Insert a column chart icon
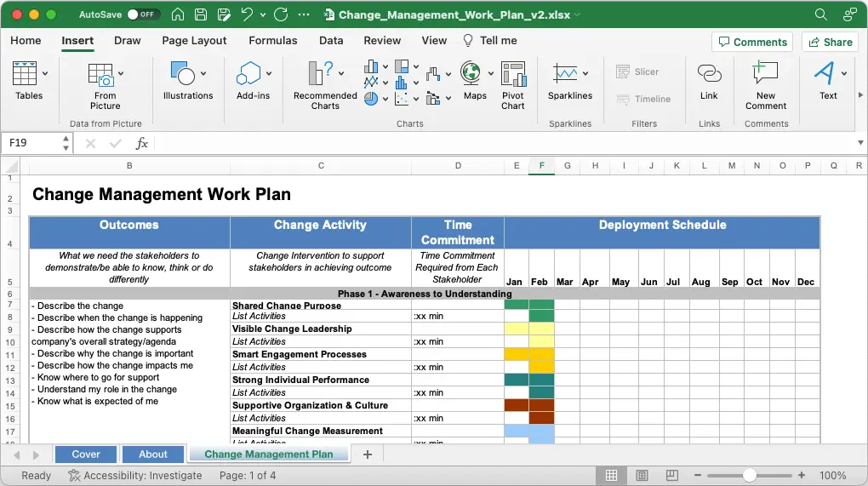Viewport: 868px width, 486px height. (371, 67)
